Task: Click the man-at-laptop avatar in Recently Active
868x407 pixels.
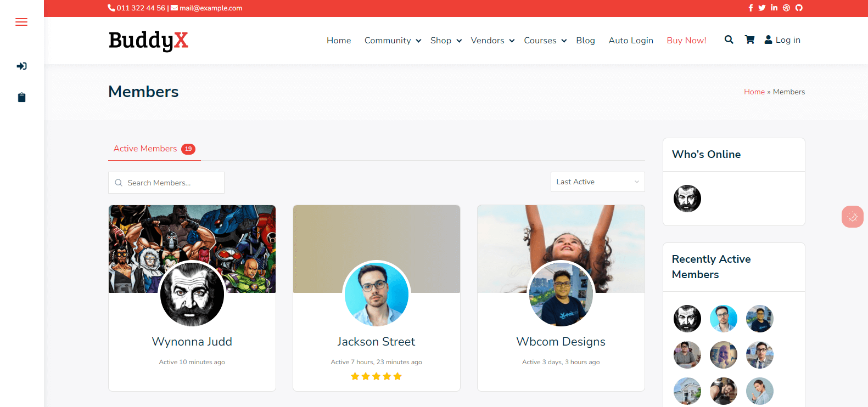Action: click(x=687, y=355)
